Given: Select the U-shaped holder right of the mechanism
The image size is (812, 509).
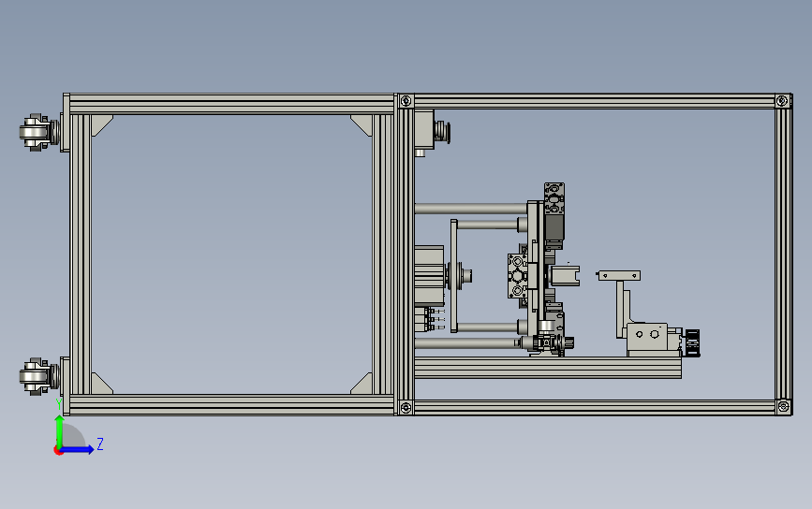Looking at the screenshot, I should 564,276.
